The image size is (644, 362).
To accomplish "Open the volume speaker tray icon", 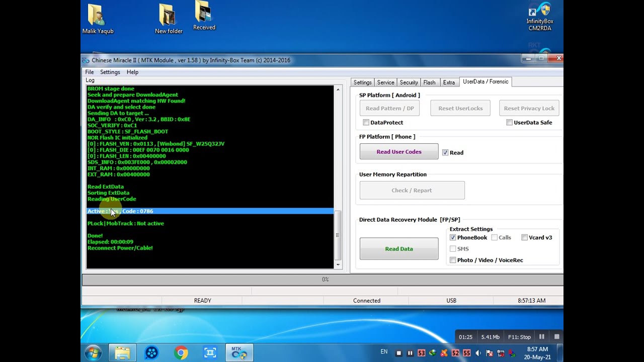I will [x=478, y=353].
